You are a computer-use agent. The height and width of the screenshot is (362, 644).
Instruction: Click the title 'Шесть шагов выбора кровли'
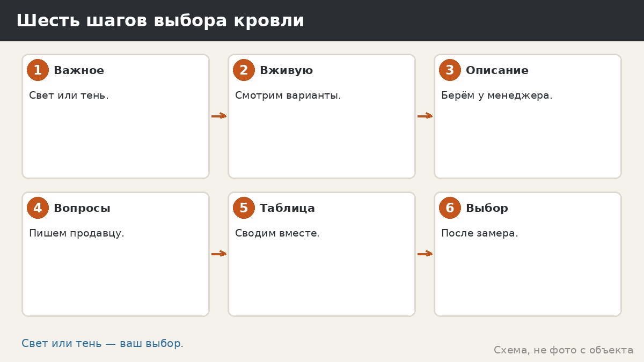click(160, 20)
